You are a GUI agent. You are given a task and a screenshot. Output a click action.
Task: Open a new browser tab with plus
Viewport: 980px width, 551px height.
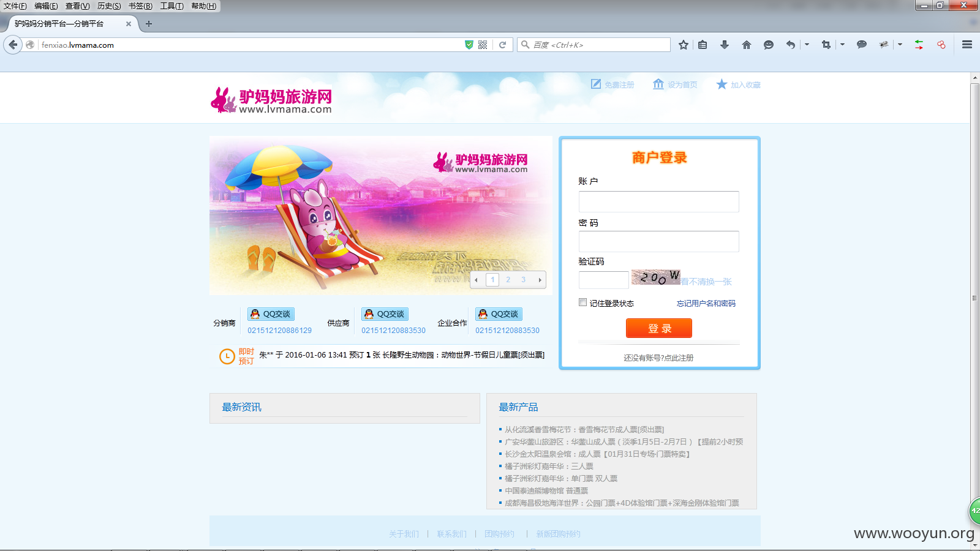tap(149, 24)
